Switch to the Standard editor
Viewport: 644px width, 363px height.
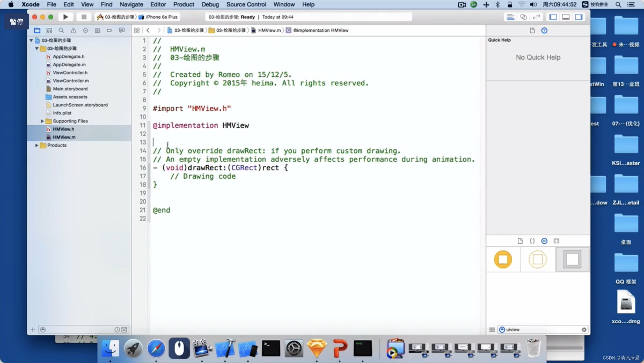510,17
